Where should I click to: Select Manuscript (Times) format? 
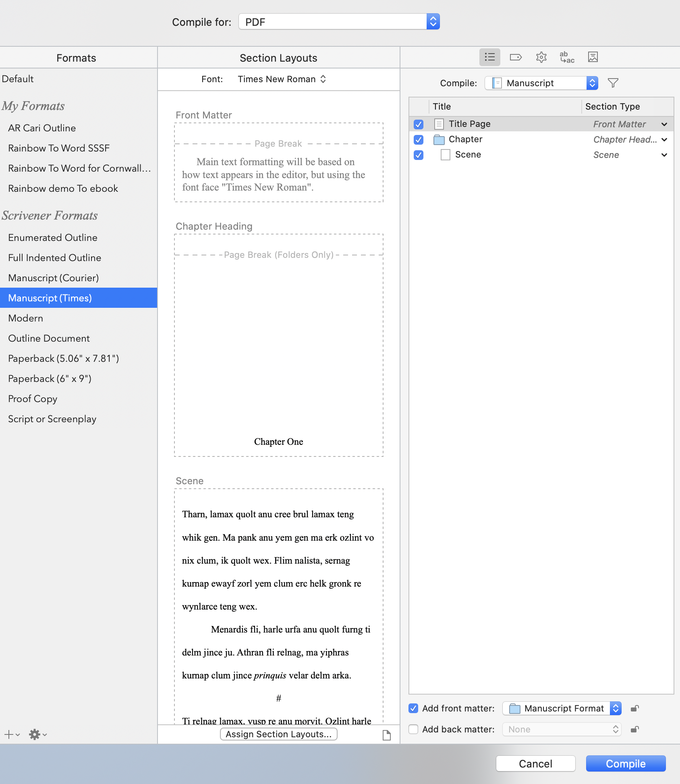(79, 298)
